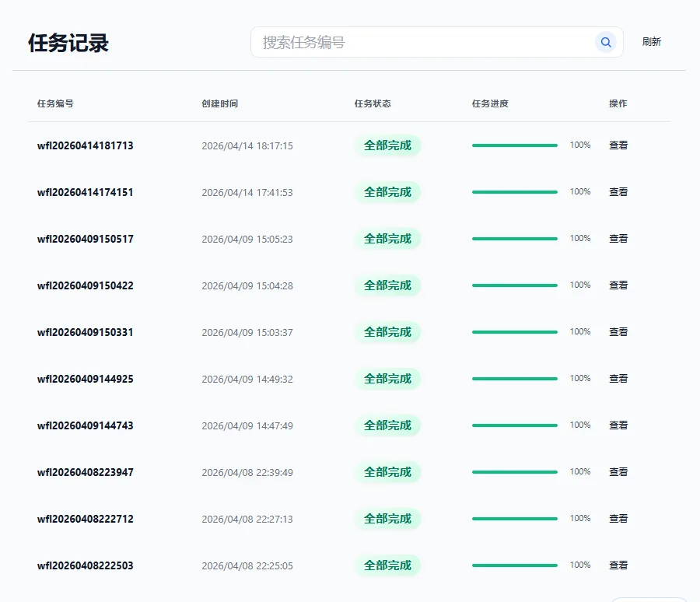Image resolution: width=700 pixels, height=602 pixels.
Task: Click 查看 on row wfl20260409150422
Action: pos(618,285)
